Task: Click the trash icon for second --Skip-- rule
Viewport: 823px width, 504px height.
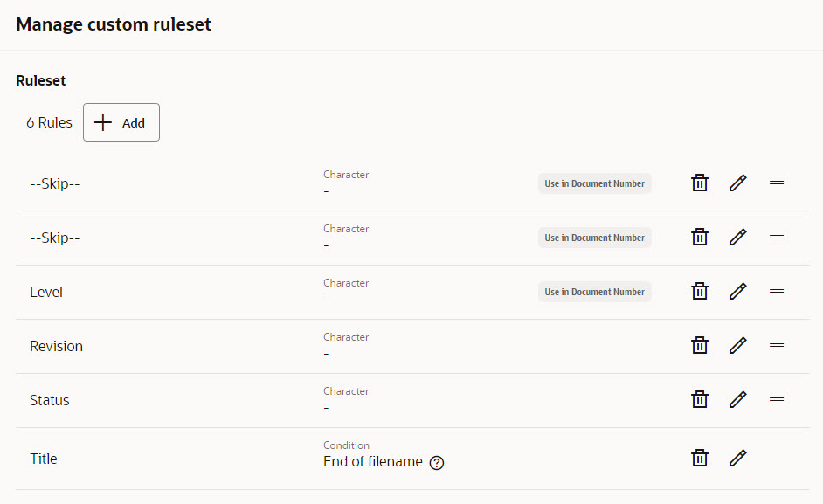Action: 700,238
